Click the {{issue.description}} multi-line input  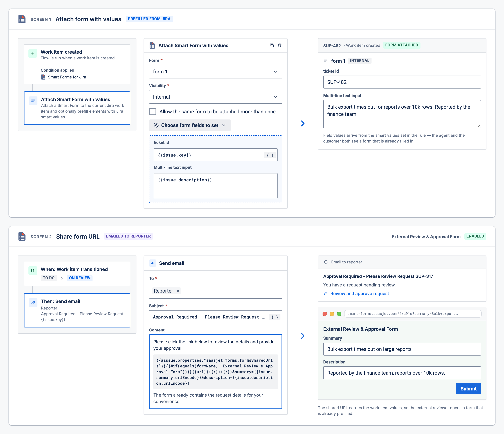click(x=215, y=186)
